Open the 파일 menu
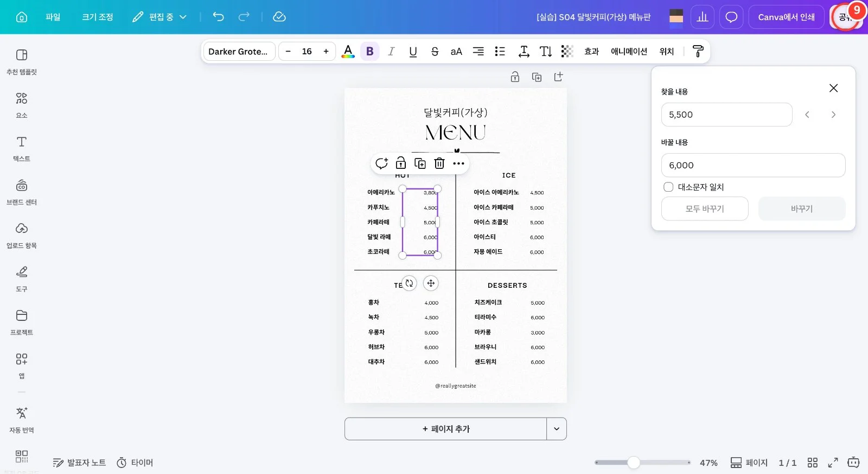This screenshot has width=868, height=474. (x=53, y=17)
